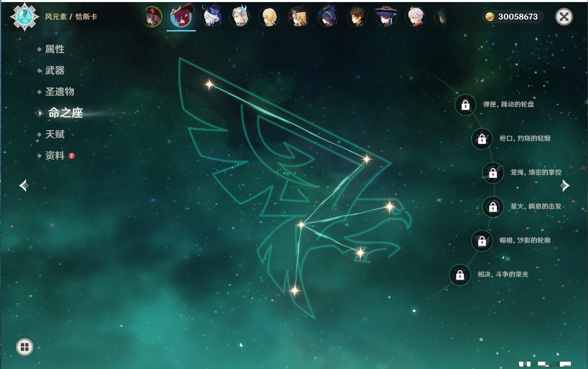Click the star on the eagle's head
The height and width of the screenshot is (369, 588).
(390, 207)
